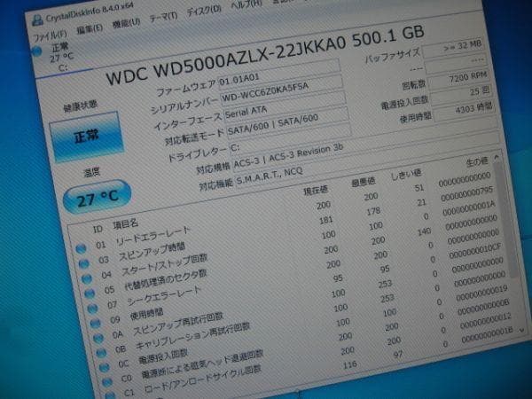Select the blue indicator for row 0C

(104, 367)
